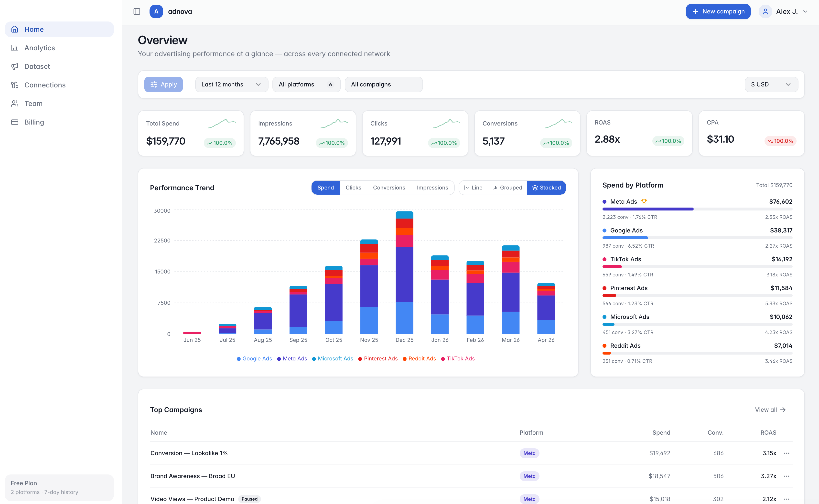The width and height of the screenshot is (819, 504).
Task: Click the Analytics bar chart icon
Action: pyautogui.click(x=15, y=48)
